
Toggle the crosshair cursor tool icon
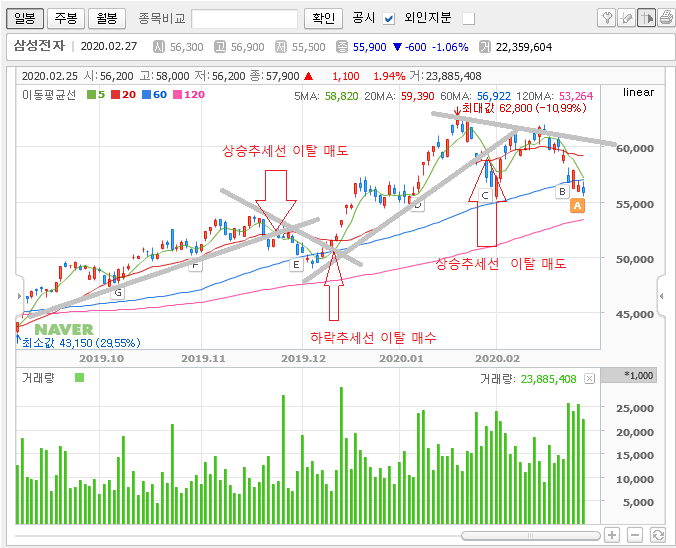[x=646, y=18]
